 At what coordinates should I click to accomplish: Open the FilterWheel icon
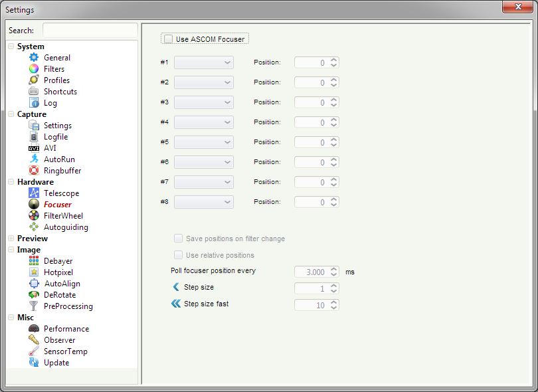34,215
